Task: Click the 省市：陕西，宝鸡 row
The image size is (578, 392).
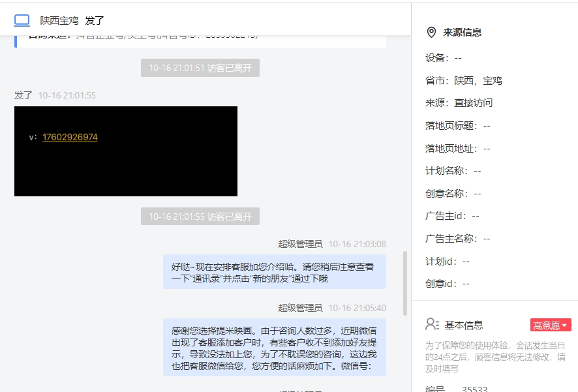Action: click(x=464, y=81)
